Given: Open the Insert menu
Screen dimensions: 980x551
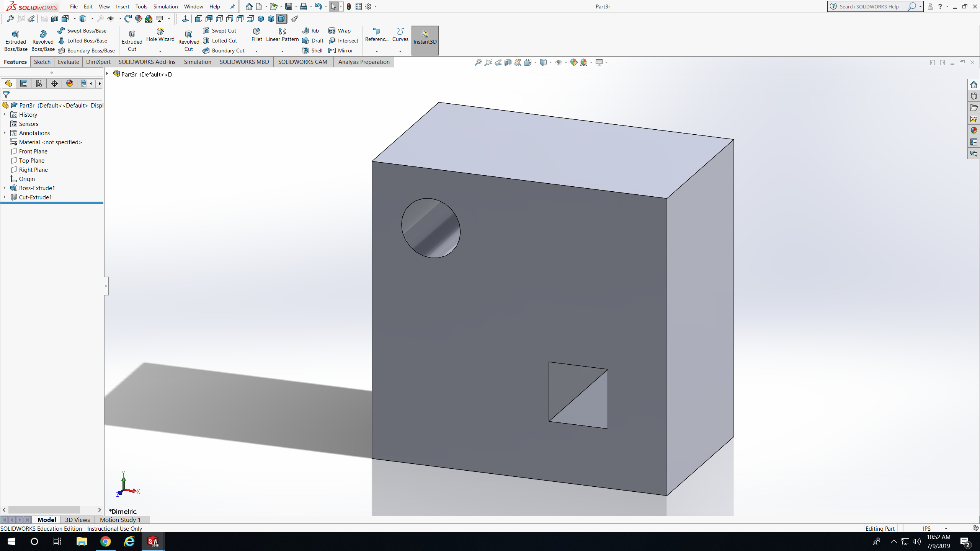Looking at the screenshot, I should (122, 7).
